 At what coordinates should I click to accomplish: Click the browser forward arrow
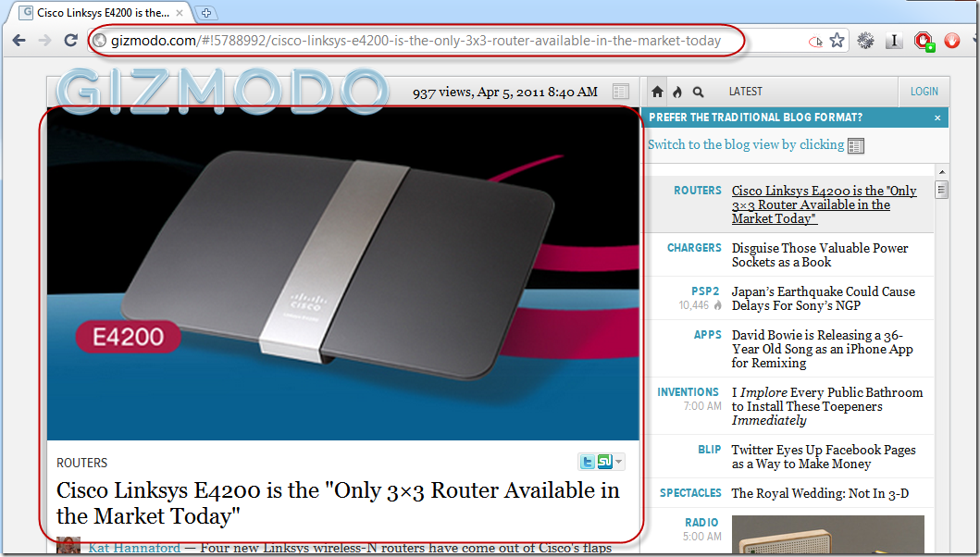(x=45, y=41)
